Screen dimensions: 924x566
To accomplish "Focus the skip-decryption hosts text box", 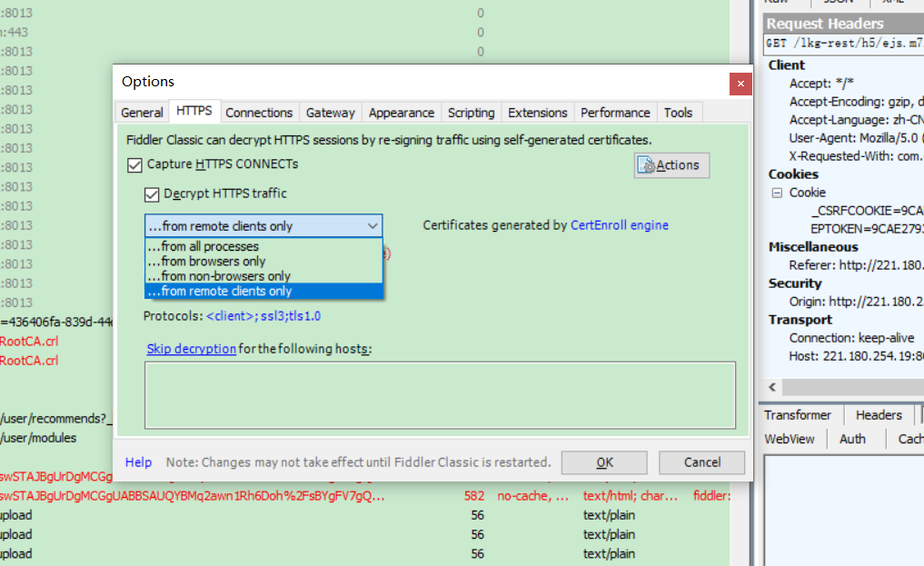I will click(441, 395).
